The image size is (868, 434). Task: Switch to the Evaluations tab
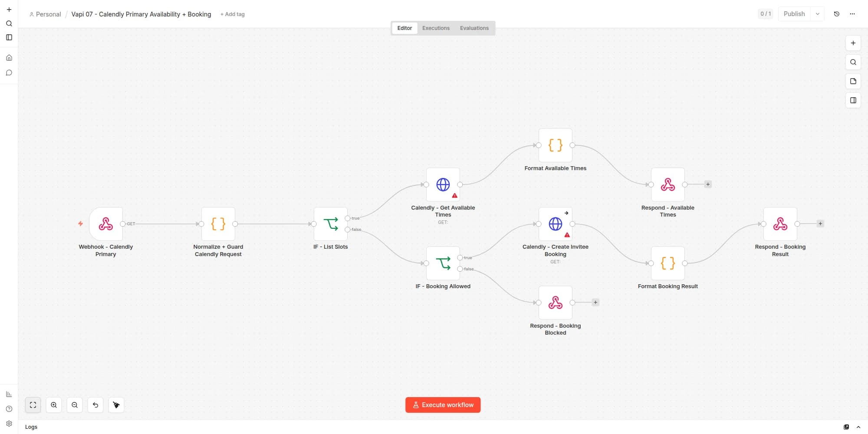[x=474, y=28]
